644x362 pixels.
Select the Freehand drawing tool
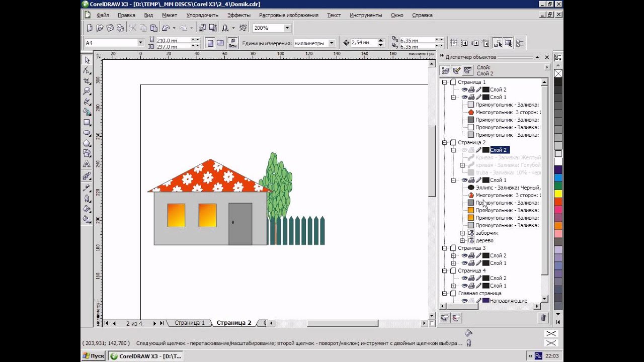click(x=87, y=102)
